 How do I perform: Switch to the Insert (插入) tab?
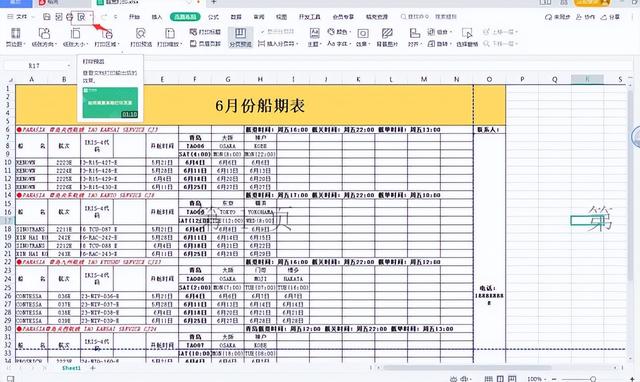tap(157, 17)
